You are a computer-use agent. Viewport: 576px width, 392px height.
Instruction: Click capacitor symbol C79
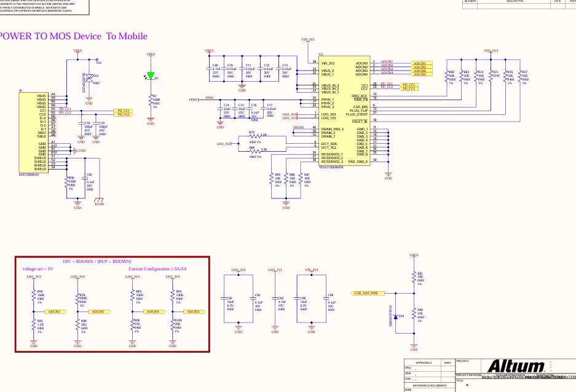click(x=96, y=123)
